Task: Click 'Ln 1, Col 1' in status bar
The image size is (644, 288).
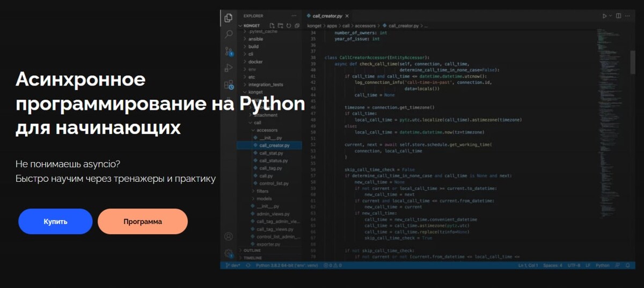Action: (529, 265)
